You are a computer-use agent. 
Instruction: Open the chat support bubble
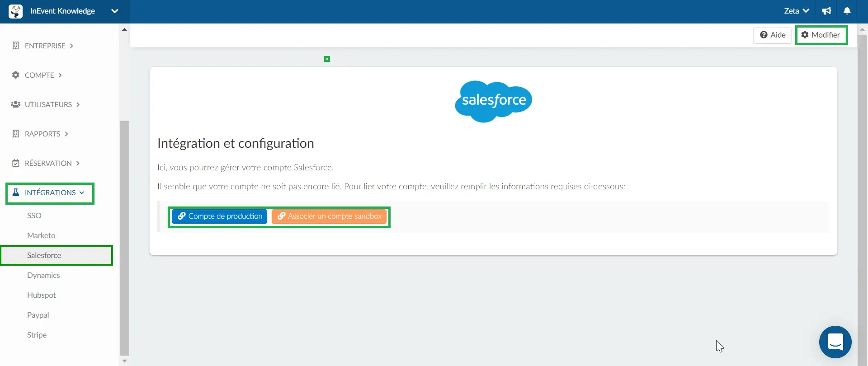click(835, 342)
